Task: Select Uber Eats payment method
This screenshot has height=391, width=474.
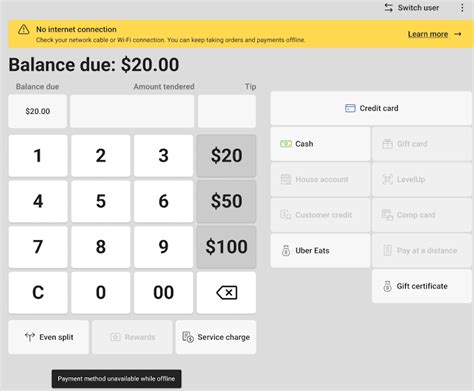Action: [320, 250]
